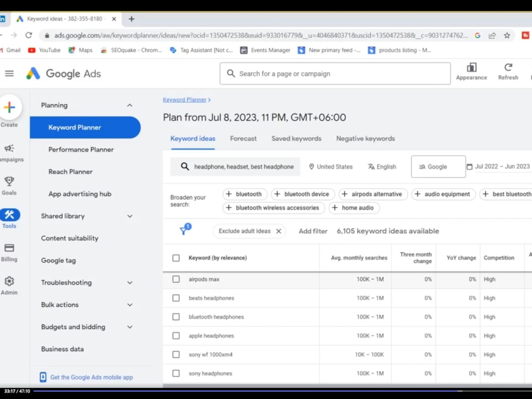This screenshot has width=532, height=399.
Task: Expand the Shared library section
Action: point(130,216)
